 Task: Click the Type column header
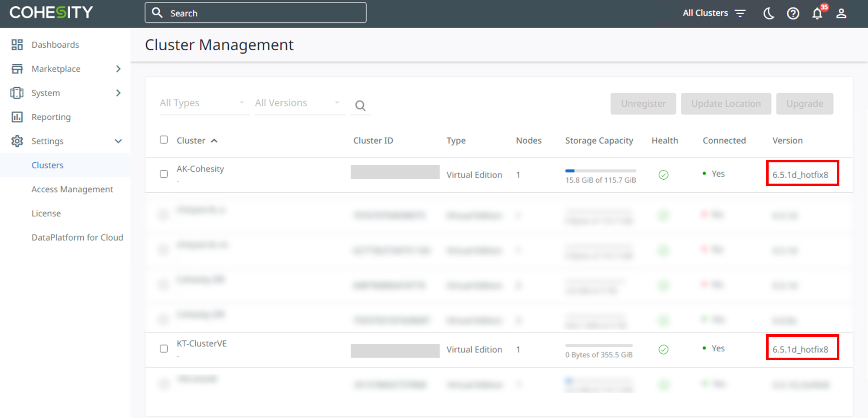pyautogui.click(x=456, y=141)
